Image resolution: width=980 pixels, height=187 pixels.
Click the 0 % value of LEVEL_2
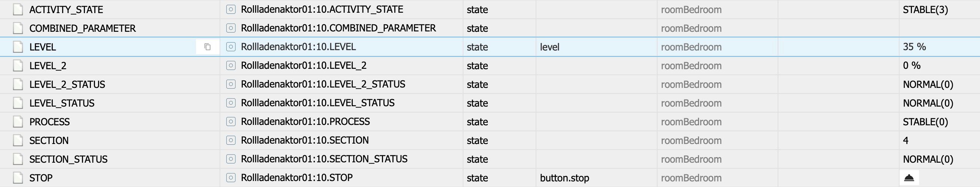(912, 65)
